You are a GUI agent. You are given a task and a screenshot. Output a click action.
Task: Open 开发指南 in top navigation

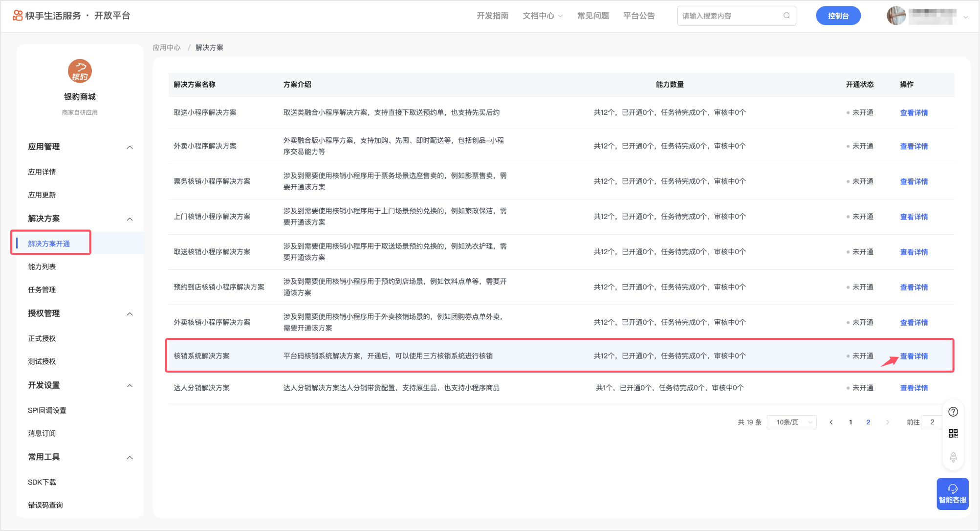(x=492, y=16)
